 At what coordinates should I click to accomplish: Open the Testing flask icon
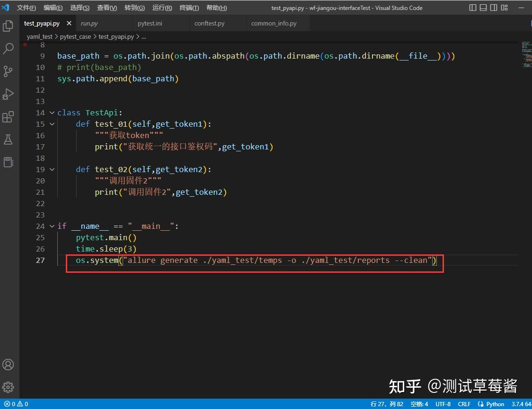click(x=8, y=139)
